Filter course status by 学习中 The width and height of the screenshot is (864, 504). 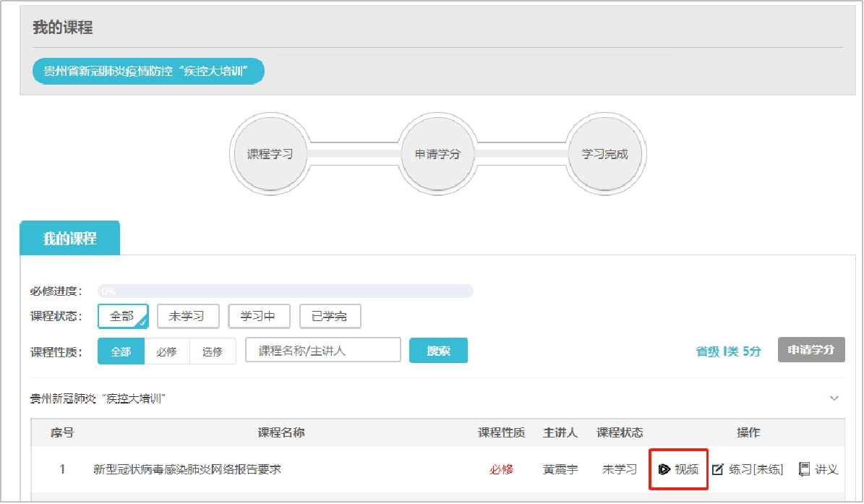click(259, 316)
